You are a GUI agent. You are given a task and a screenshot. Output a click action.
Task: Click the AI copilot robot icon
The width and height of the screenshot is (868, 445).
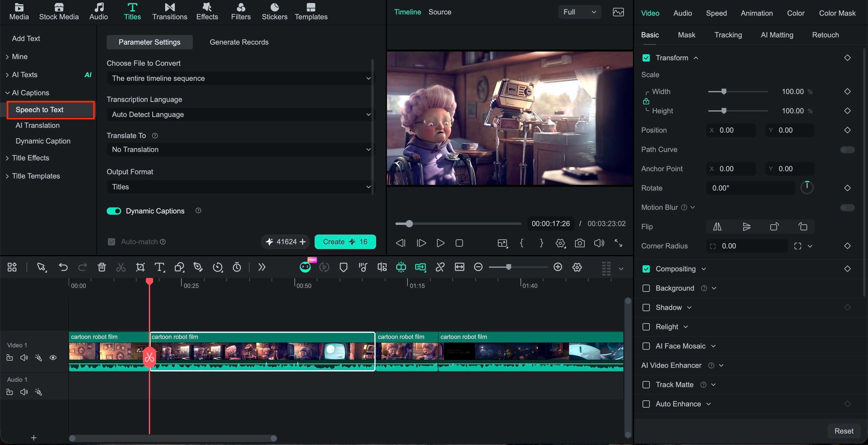(305, 267)
